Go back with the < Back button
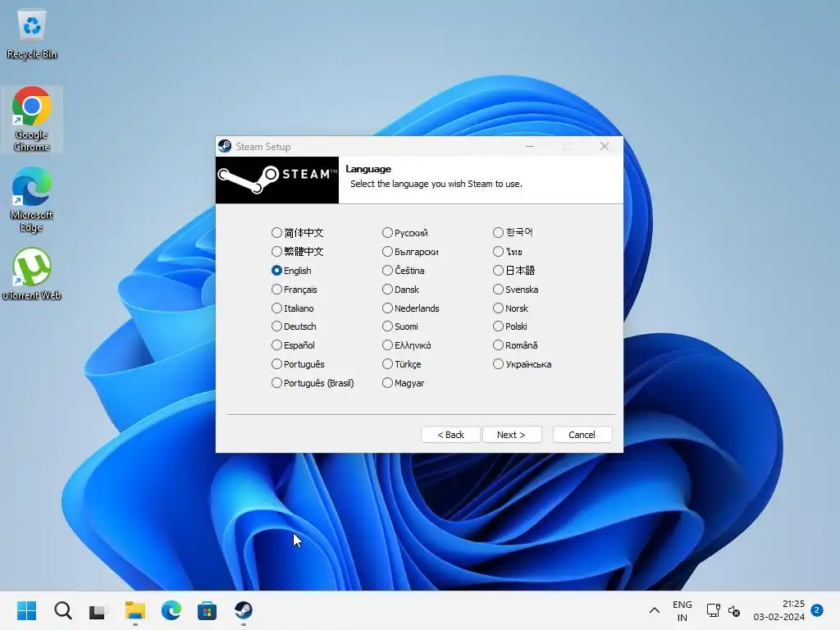This screenshot has height=630, width=840. point(450,435)
